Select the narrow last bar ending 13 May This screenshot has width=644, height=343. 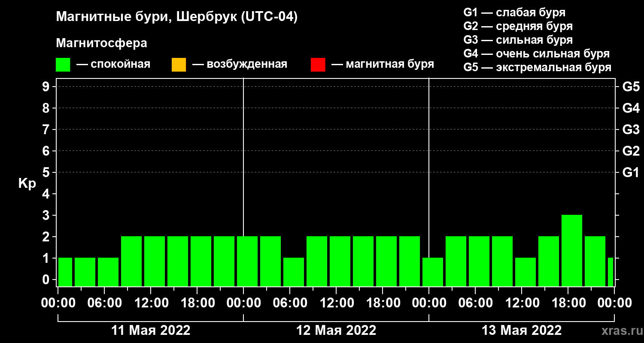pyautogui.click(x=610, y=272)
